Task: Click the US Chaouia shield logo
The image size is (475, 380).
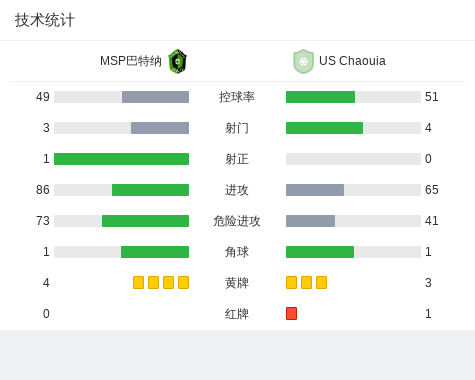Action: 303,61
